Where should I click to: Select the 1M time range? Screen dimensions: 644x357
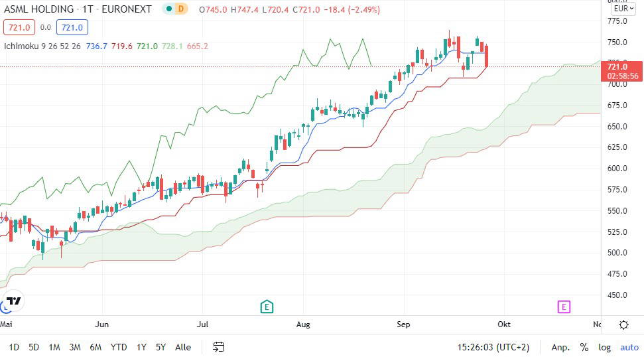tap(54, 347)
